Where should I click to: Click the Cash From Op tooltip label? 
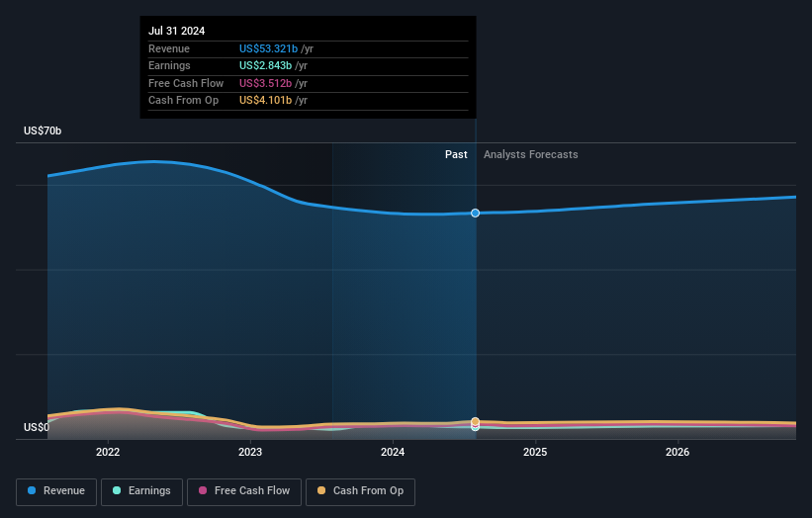[183, 101]
